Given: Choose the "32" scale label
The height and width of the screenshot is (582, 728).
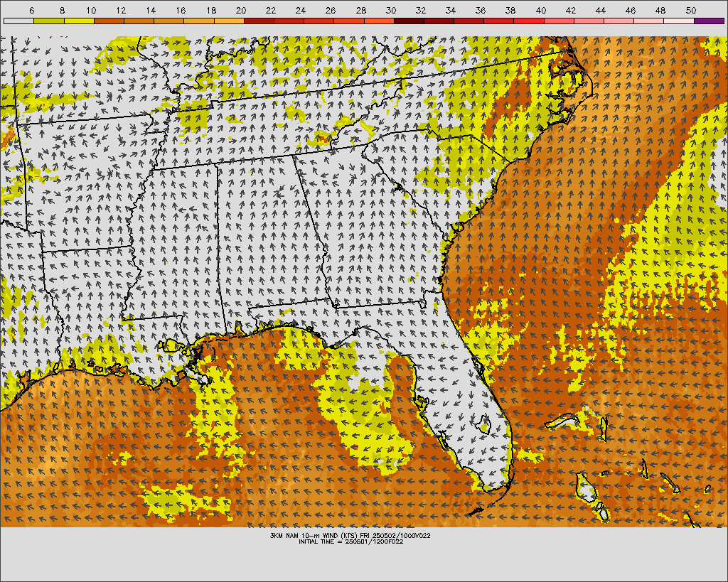Looking at the screenshot, I should coord(421,10).
